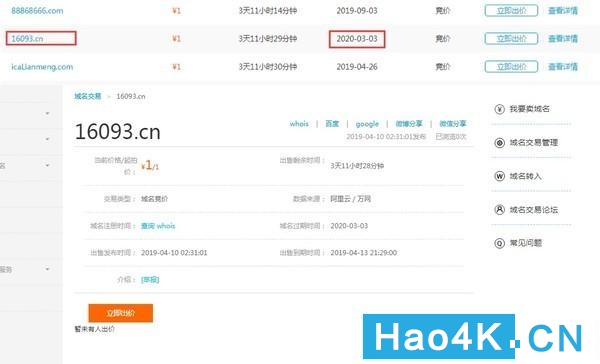Click the ¥1 price in the 88868666.com row
600x364 pixels.
[176, 11]
